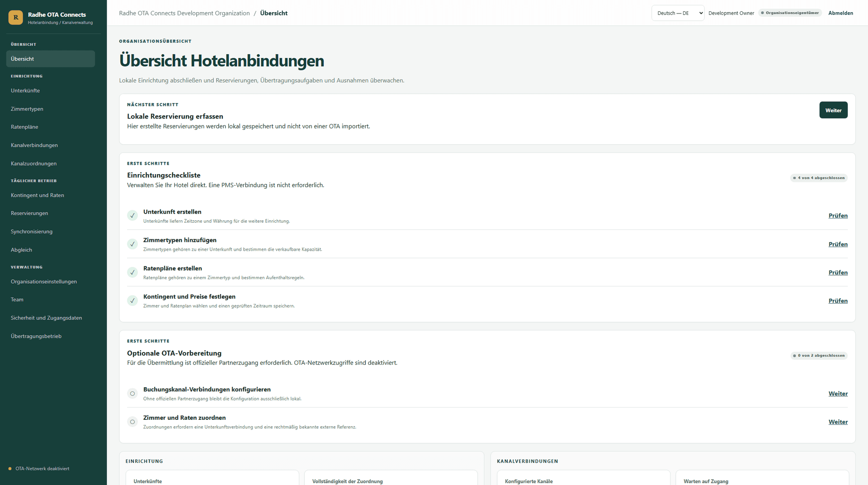This screenshot has height=485, width=868.
Task: Open Abgleich in the sidebar
Action: (51, 250)
